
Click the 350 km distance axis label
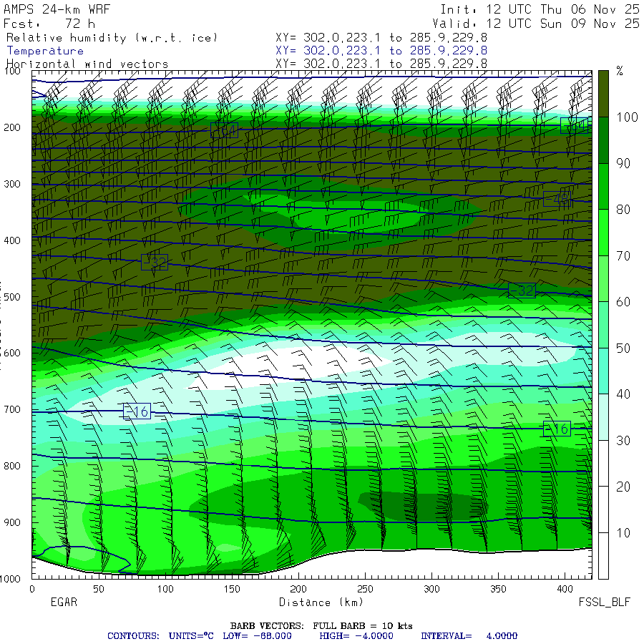498,589
